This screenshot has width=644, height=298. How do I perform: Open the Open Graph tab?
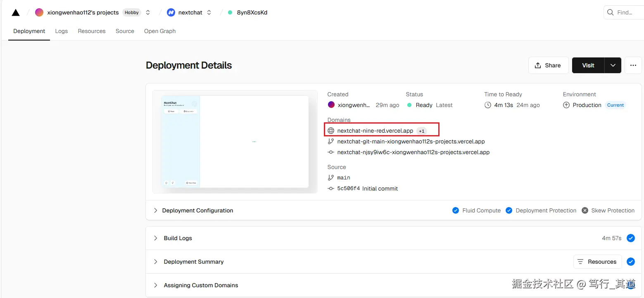click(160, 31)
